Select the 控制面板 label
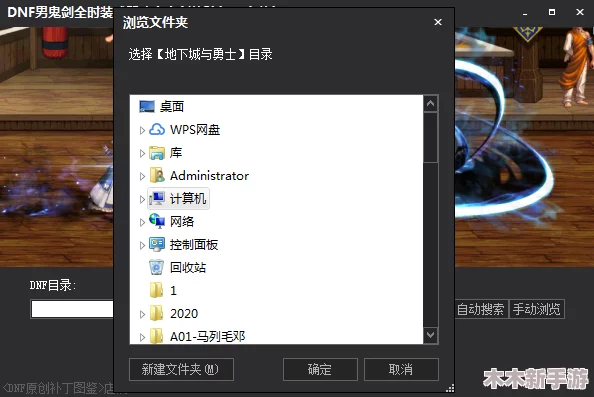The image size is (594, 397). [x=194, y=245]
